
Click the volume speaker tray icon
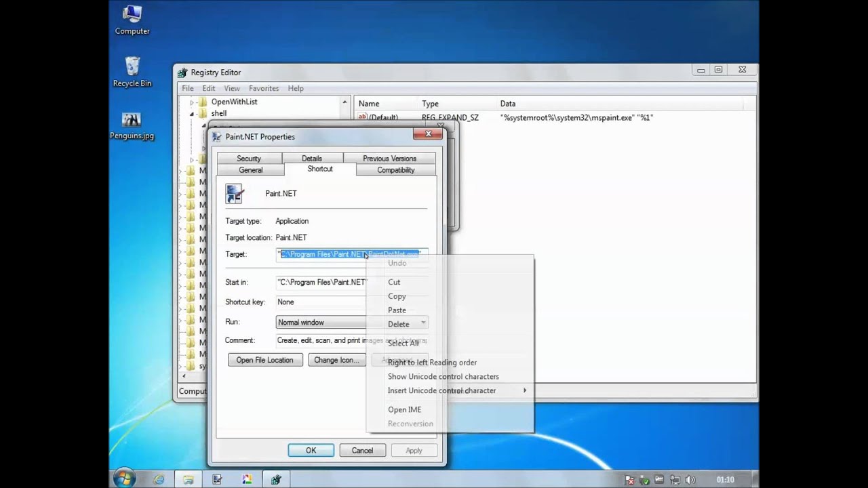click(691, 479)
